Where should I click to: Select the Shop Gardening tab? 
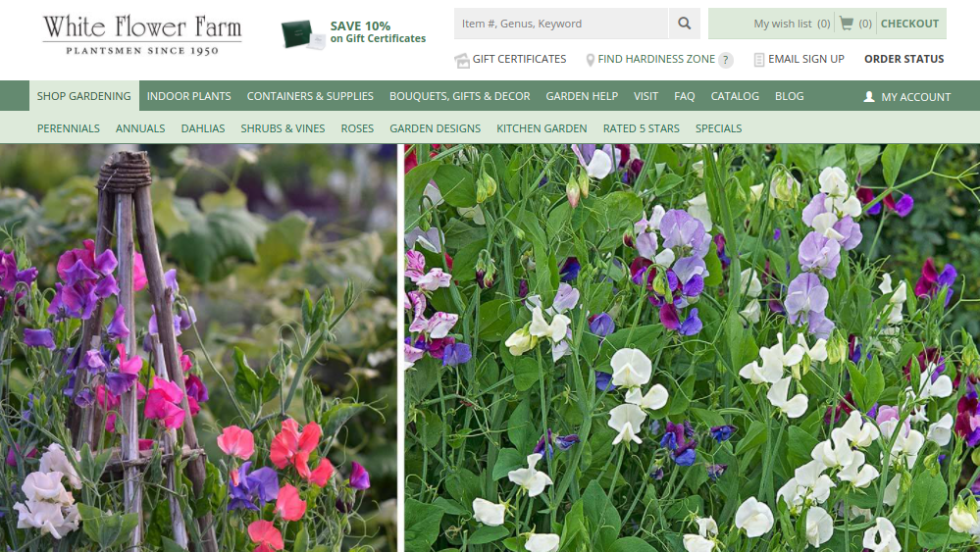click(83, 96)
